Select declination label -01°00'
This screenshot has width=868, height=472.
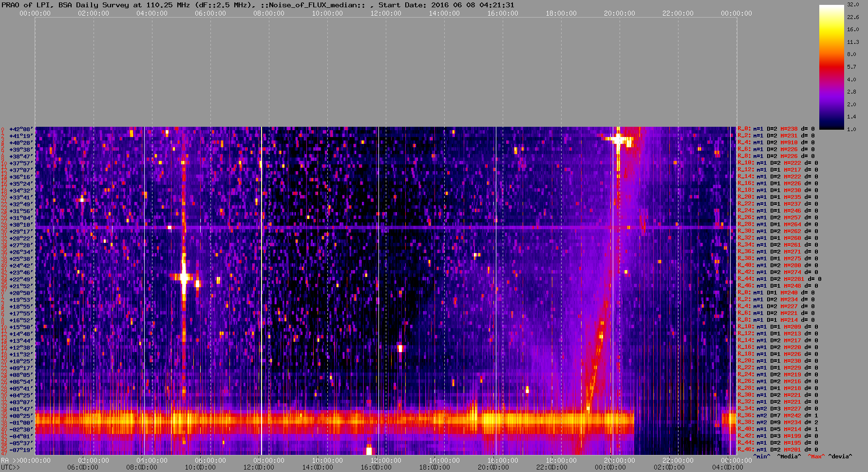pyautogui.click(x=21, y=423)
